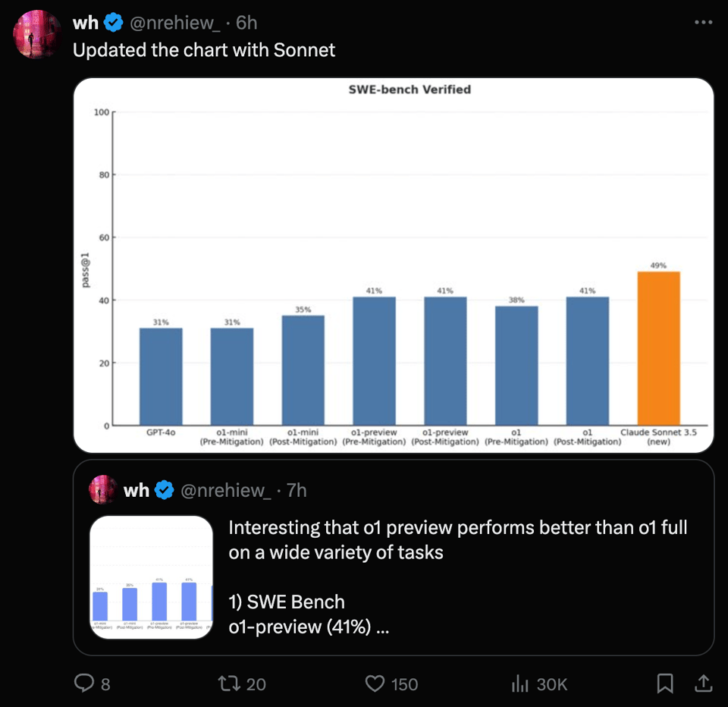Open more options via the ellipsis icon
728x707 pixels.
point(704,22)
